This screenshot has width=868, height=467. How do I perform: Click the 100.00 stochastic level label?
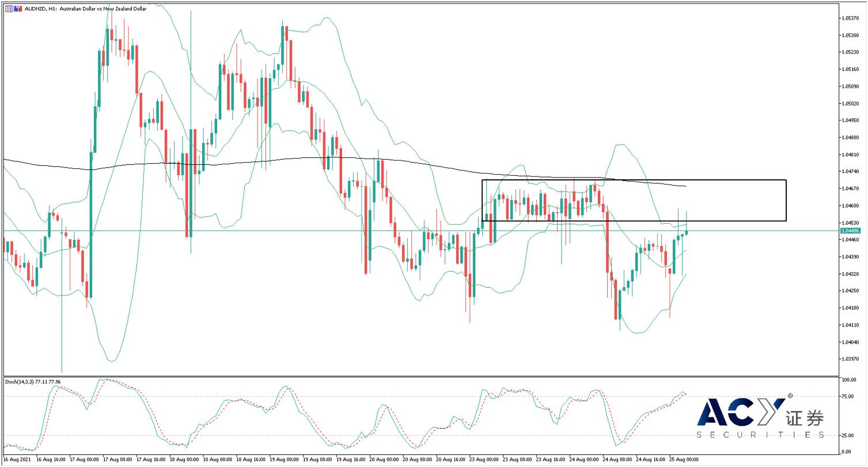(x=849, y=380)
